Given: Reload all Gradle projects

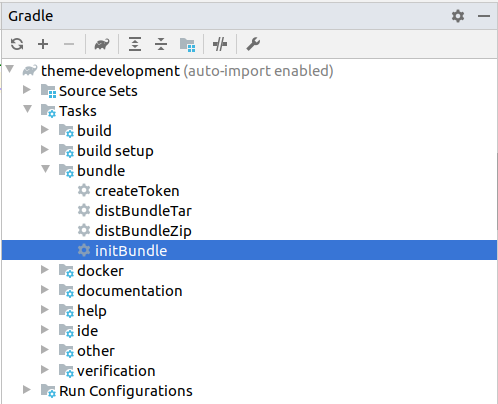Looking at the screenshot, I should click(x=17, y=44).
